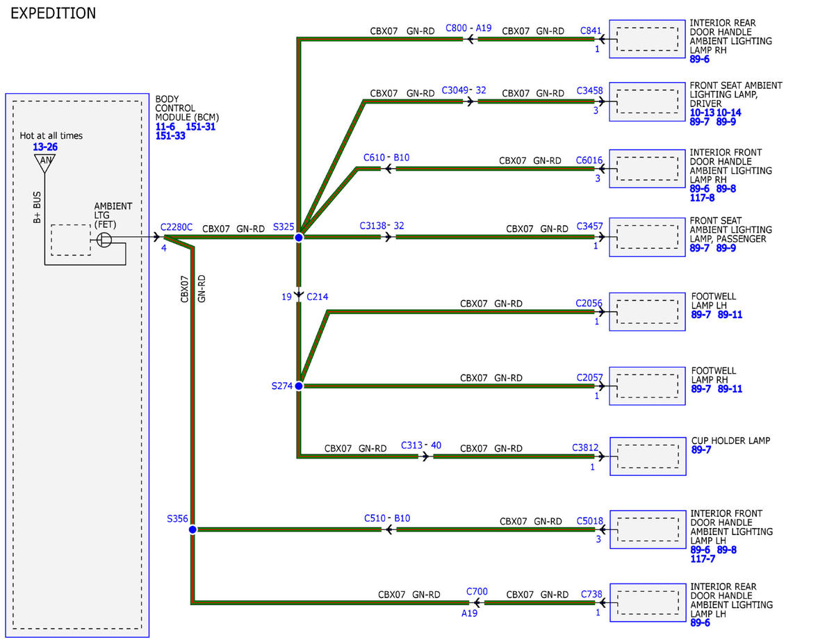The height and width of the screenshot is (644, 834).
Task: Open the BCM page reference 151-33
Action: tap(170, 135)
